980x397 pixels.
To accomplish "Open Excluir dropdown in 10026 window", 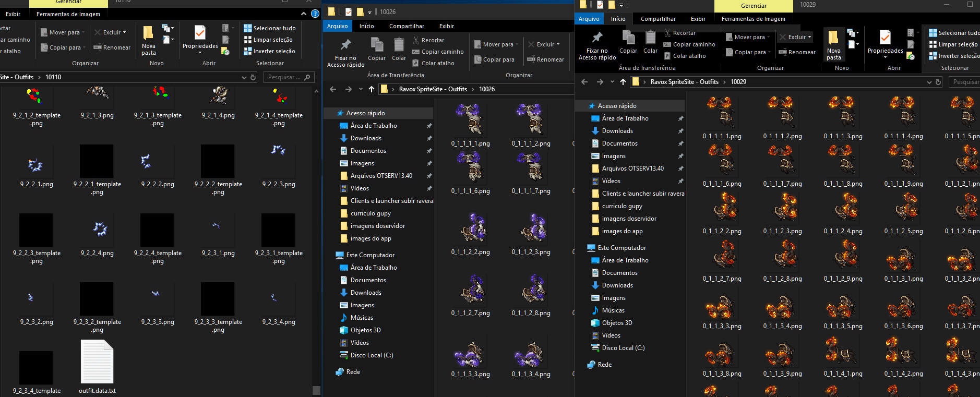I will tap(544, 44).
